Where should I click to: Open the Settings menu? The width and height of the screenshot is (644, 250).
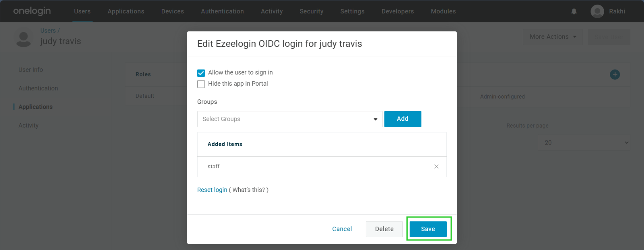click(x=352, y=11)
